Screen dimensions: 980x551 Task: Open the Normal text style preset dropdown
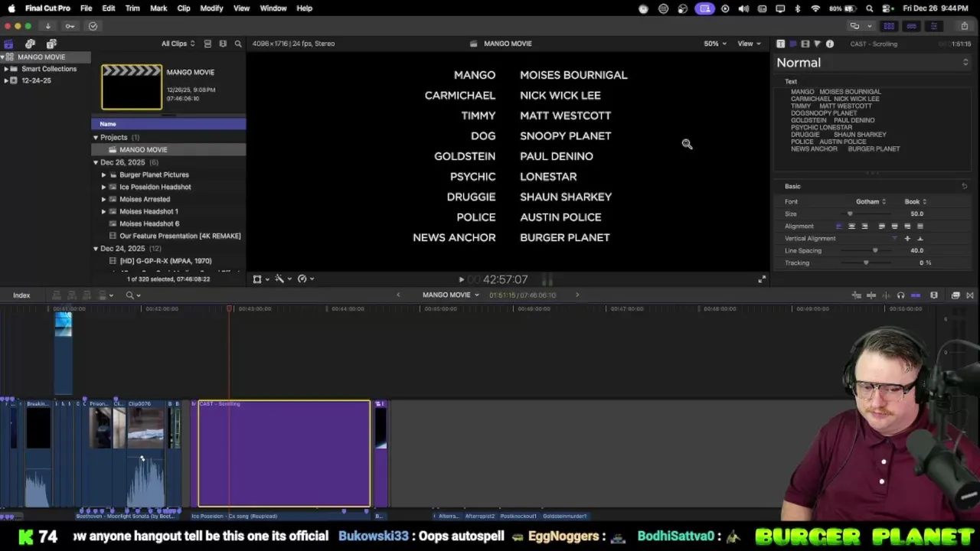pyautogui.click(x=872, y=63)
